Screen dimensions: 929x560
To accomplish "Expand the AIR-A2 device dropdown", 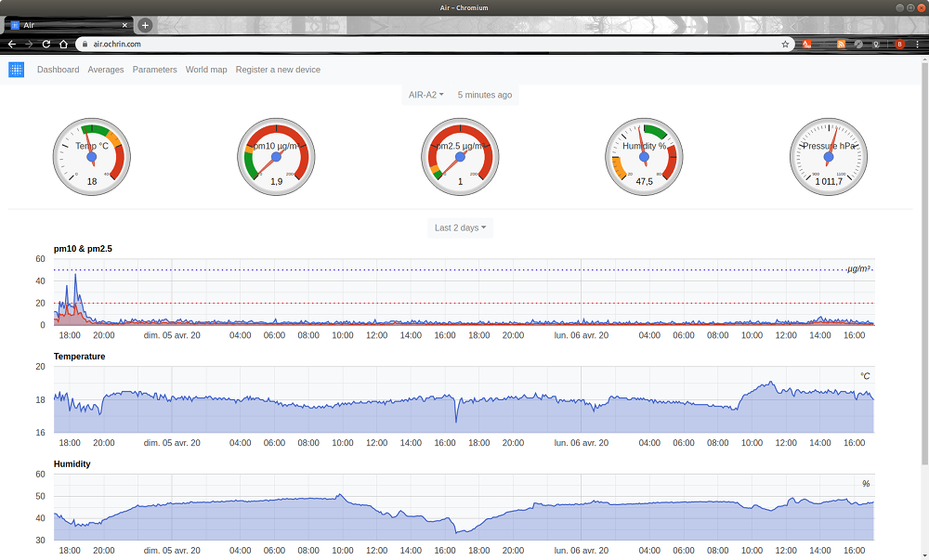I will [x=426, y=95].
